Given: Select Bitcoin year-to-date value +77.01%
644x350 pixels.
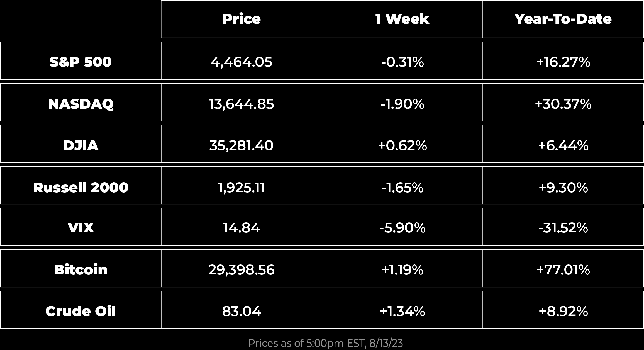Looking at the screenshot, I should click(x=563, y=270).
